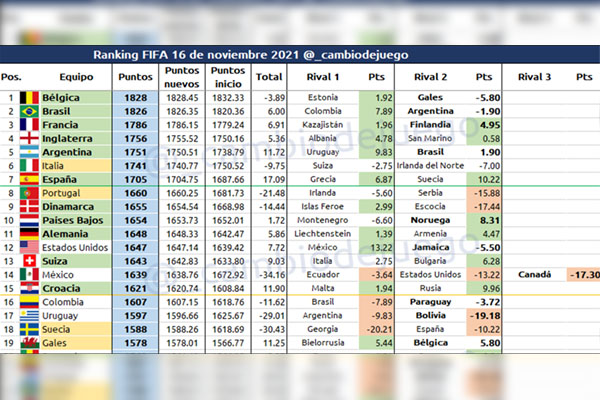Select the cell '1786.15' for Francia
The width and height of the screenshot is (600, 400).
(x=182, y=125)
